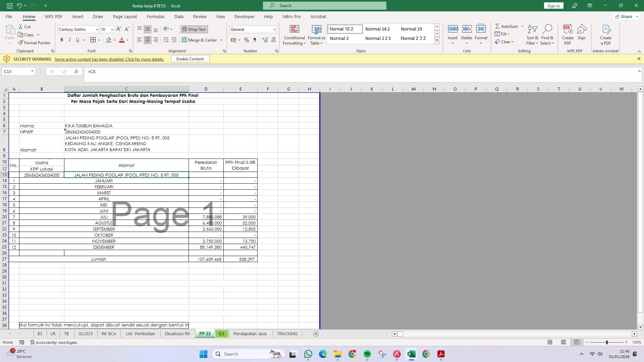
Task: Apply Merge & Center to selection
Action: tap(200, 40)
